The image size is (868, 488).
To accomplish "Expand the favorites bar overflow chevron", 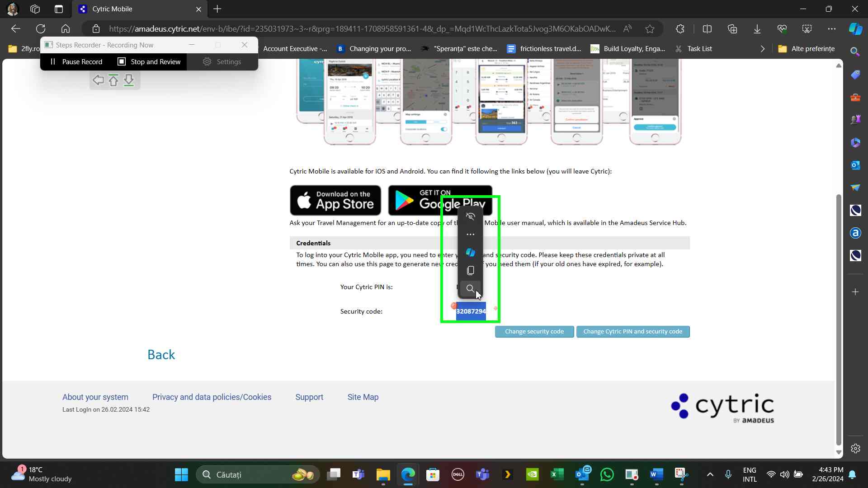I will 763,49.
